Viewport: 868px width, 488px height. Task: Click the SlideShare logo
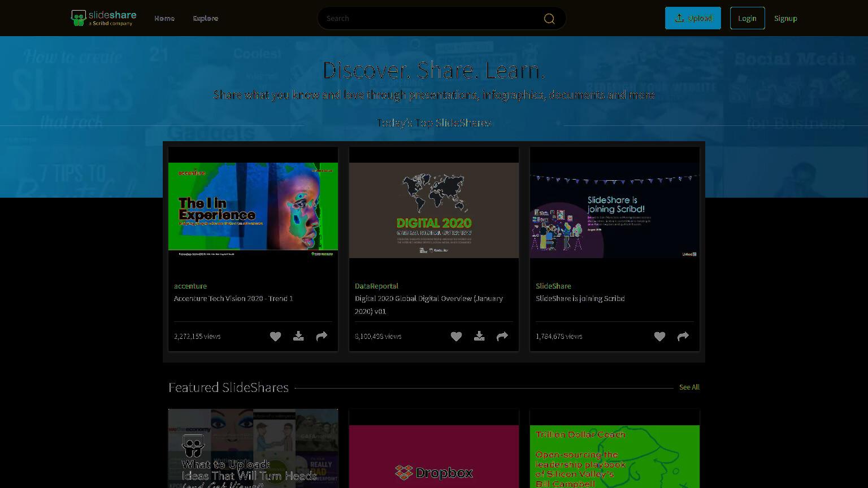point(103,18)
